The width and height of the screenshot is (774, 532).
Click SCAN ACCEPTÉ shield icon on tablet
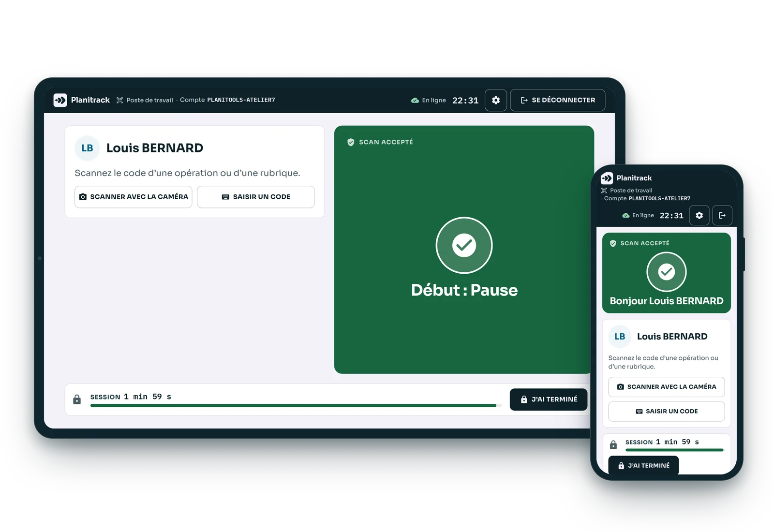tap(351, 142)
